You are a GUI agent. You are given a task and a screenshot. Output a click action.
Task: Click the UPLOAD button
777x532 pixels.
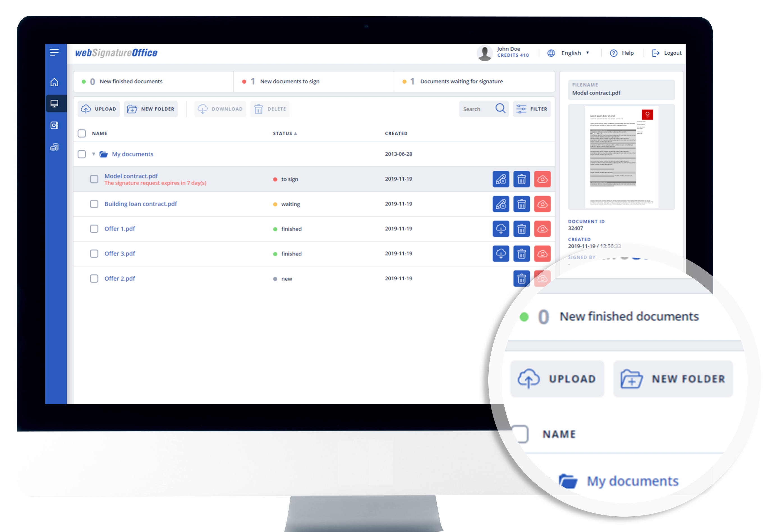click(x=99, y=109)
